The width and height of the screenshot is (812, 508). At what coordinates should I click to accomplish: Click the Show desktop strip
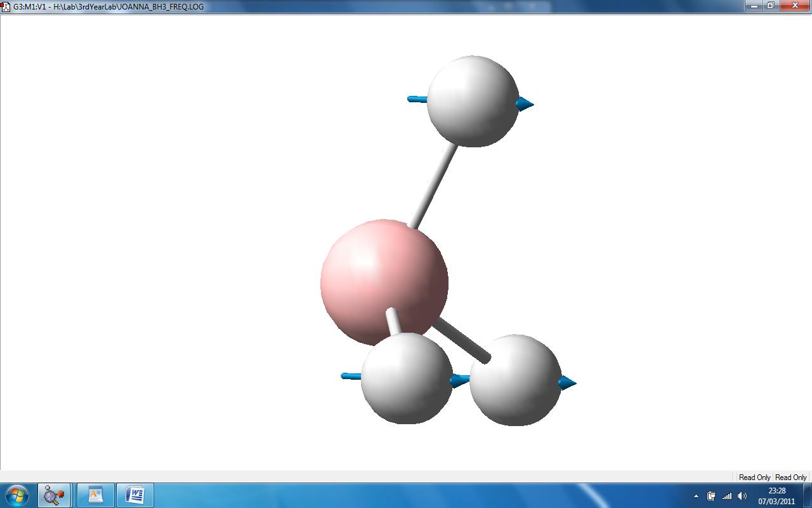pyautogui.click(x=808, y=495)
